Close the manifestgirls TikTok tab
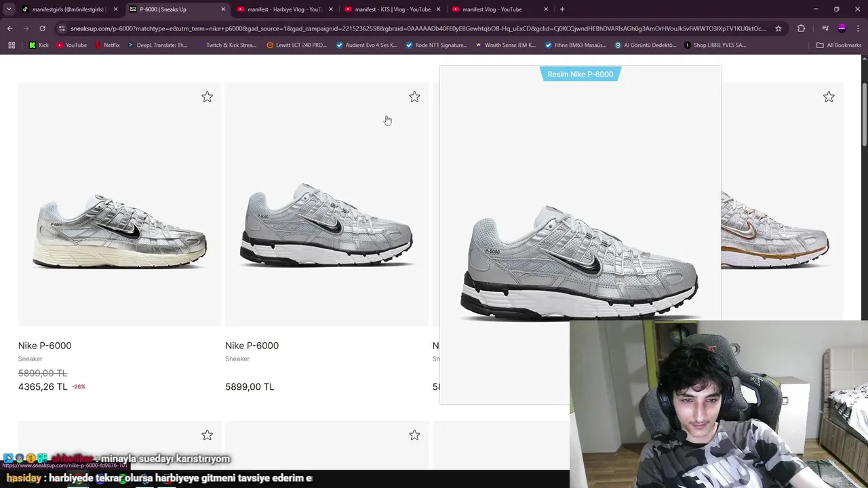This screenshot has width=868, height=488. 115,9
